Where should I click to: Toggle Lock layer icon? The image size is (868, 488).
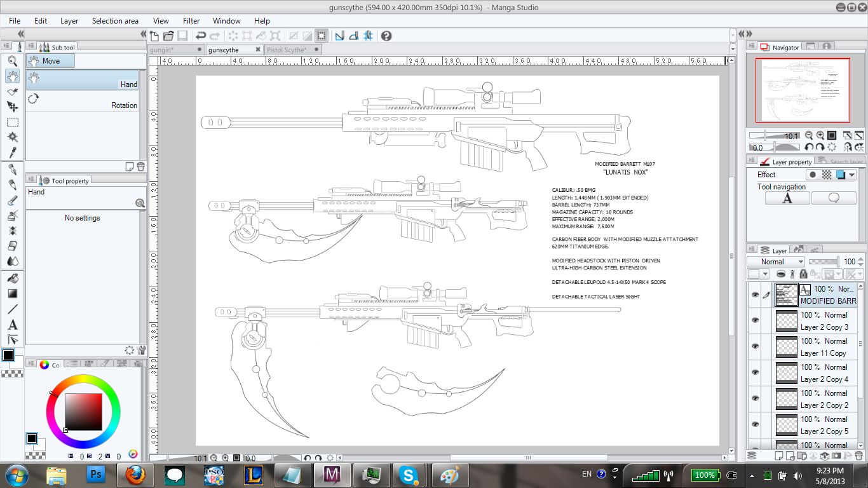pos(803,274)
